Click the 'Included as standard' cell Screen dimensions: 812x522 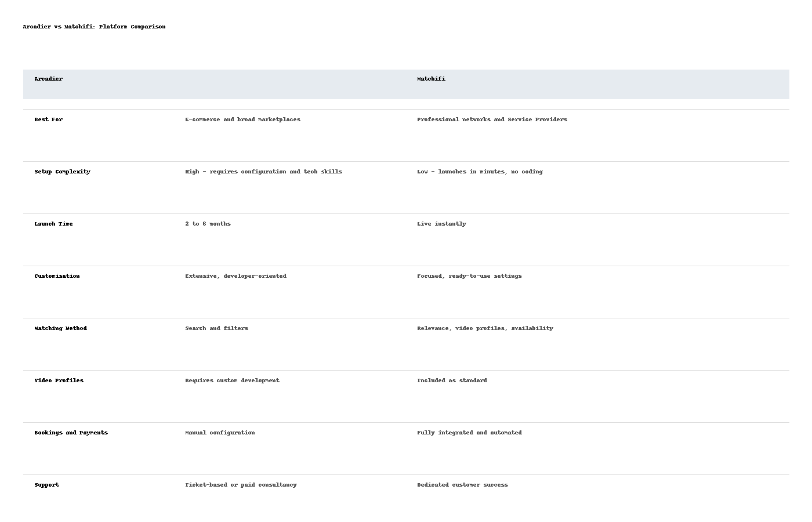[452, 380]
